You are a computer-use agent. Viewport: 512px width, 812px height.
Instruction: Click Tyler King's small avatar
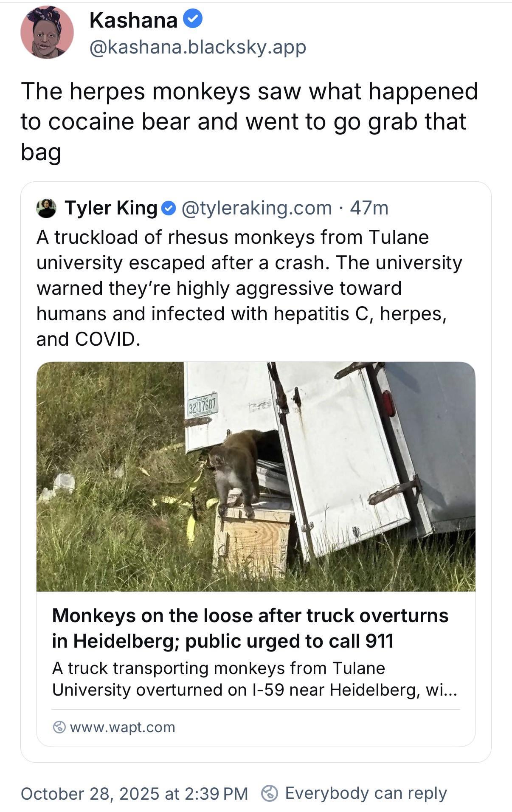[x=46, y=208]
